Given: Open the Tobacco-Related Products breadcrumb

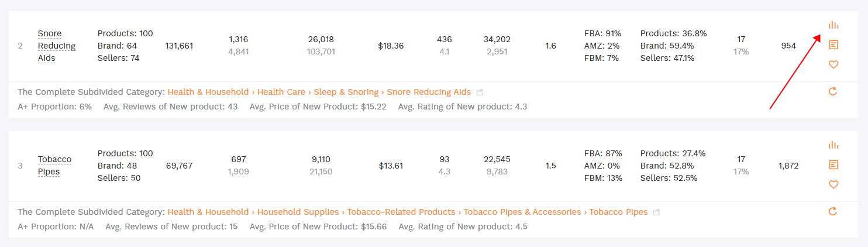Looking at the screenshot, I should tap(401, 212).
